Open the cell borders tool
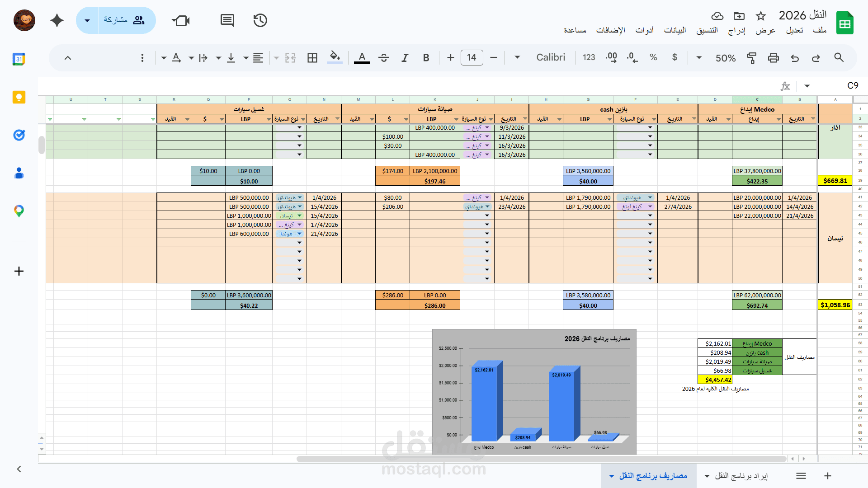Image resolution: width=868 pixels, height=488 pixels. pyautogui.click(x=312, y=57)
